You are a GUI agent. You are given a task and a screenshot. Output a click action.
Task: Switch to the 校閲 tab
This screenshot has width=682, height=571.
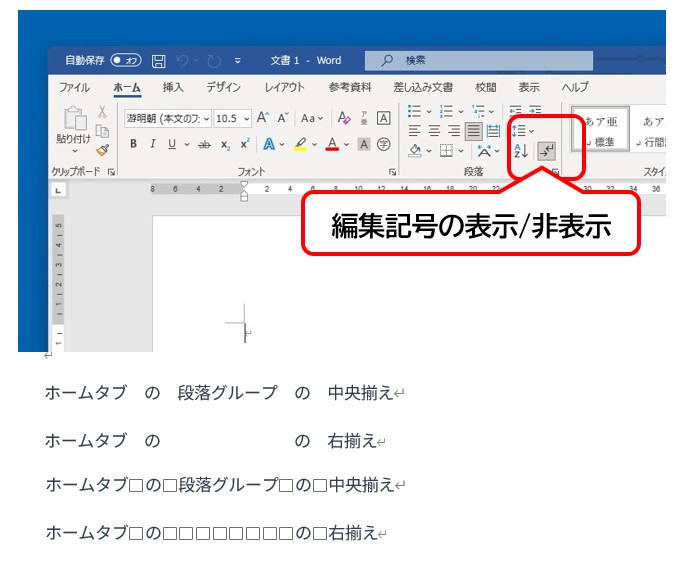486,87
